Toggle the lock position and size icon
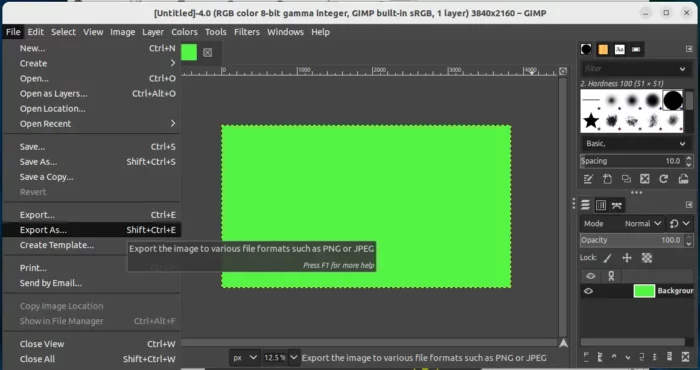The height and width of the screenshot is (370, 700). pyautogui.click(x=627, y=258)
